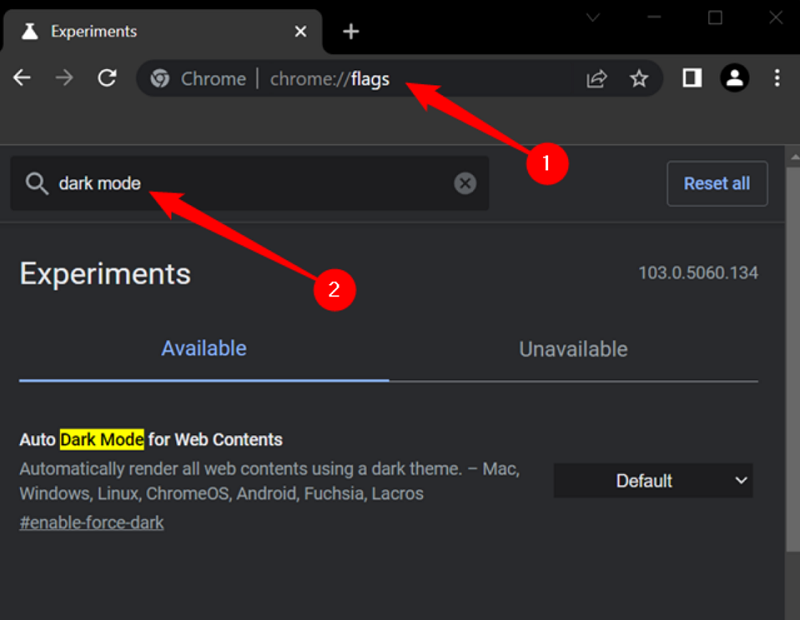The image size is (800, 620).
Task: Open the tab search chevron in title bar
Action: click(x=592, y=18)
